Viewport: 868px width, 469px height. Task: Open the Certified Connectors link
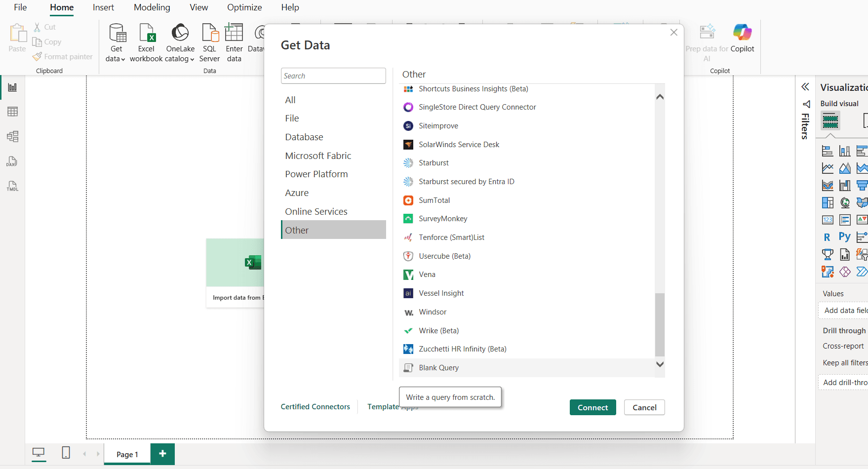(x=316, y=407)
